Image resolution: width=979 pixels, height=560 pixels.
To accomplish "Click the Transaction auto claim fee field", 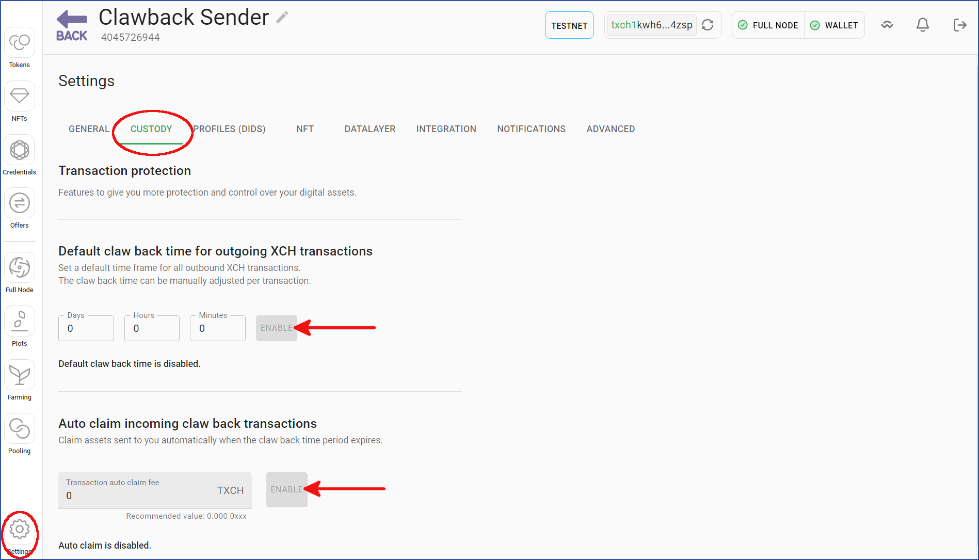I will click(155, 490).
